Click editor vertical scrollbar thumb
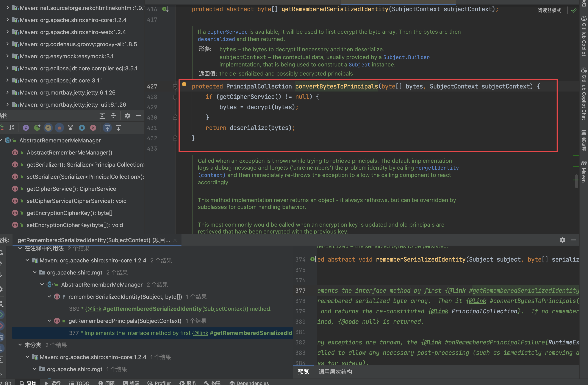This screenshot has width=588, height=385. (x=576, y=181)
